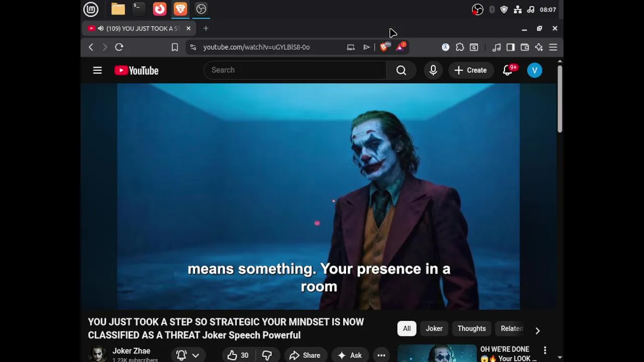Launch the terminal from the panel
This screenshot has height=362, width=644.
(138, 9)
